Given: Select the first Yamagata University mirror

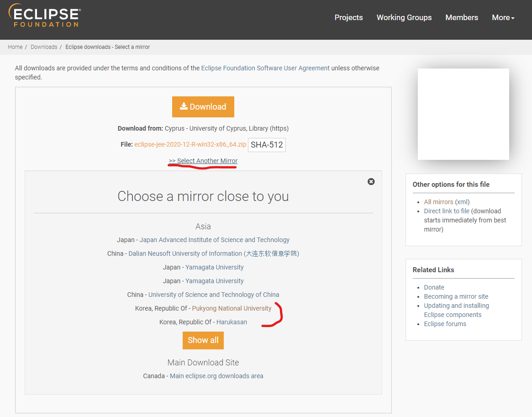Looking at the screenshot, I should point(215,267).
